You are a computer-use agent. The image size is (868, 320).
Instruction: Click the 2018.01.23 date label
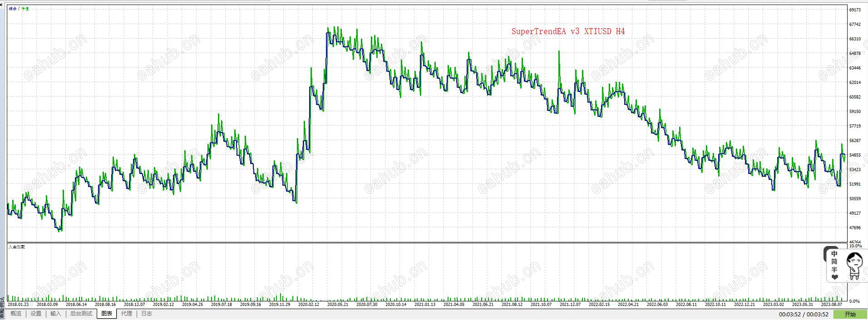[x=18, y=305]
